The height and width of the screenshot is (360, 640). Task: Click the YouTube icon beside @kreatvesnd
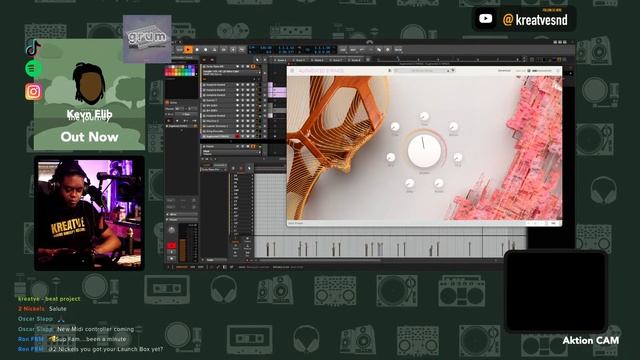[486, 19]
